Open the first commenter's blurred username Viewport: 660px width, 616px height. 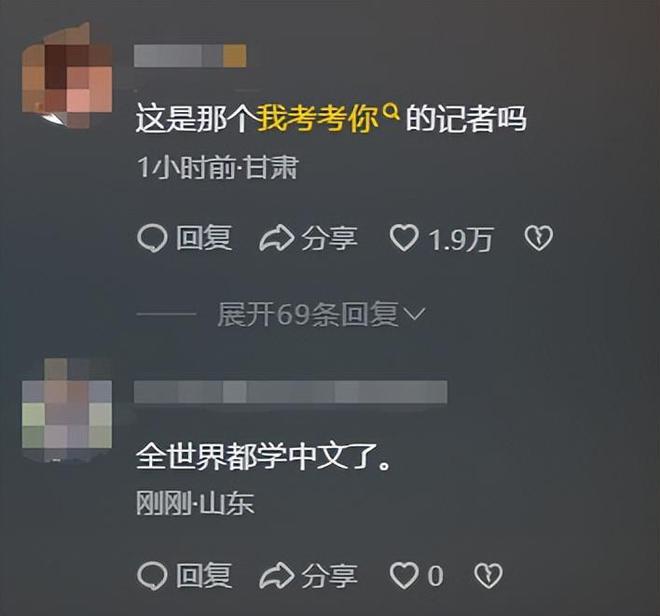click(190, 56)
